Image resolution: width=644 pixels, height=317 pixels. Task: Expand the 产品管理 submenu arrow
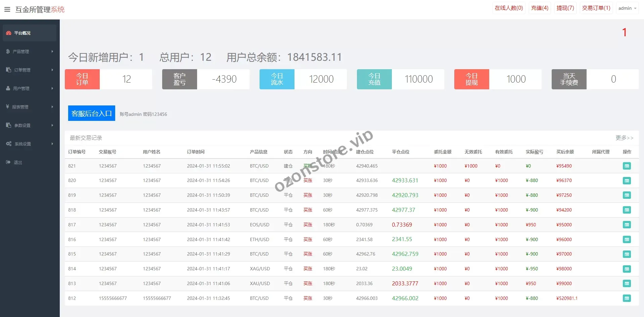(52, 51)
